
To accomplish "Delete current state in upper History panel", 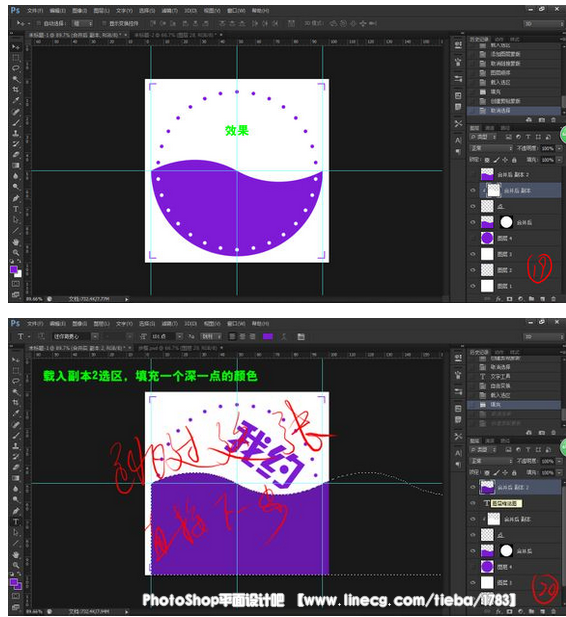I will tap(553, 120).
